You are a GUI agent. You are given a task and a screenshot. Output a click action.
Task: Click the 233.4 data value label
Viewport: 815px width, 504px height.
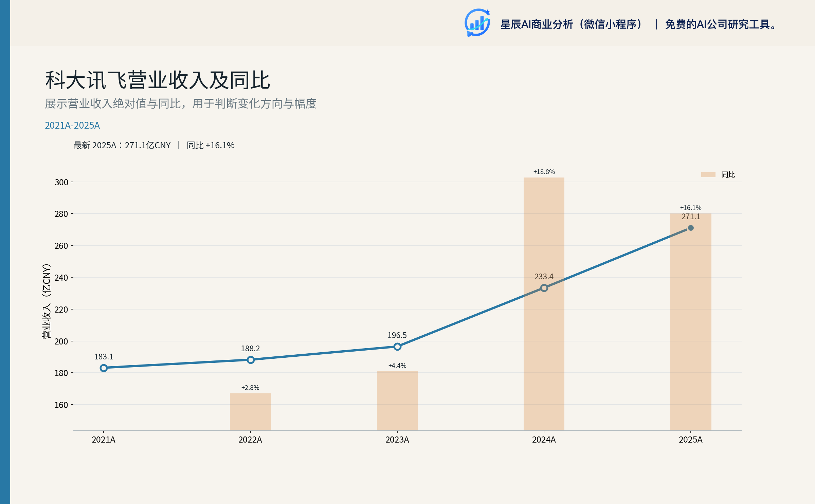pos(544,277)
